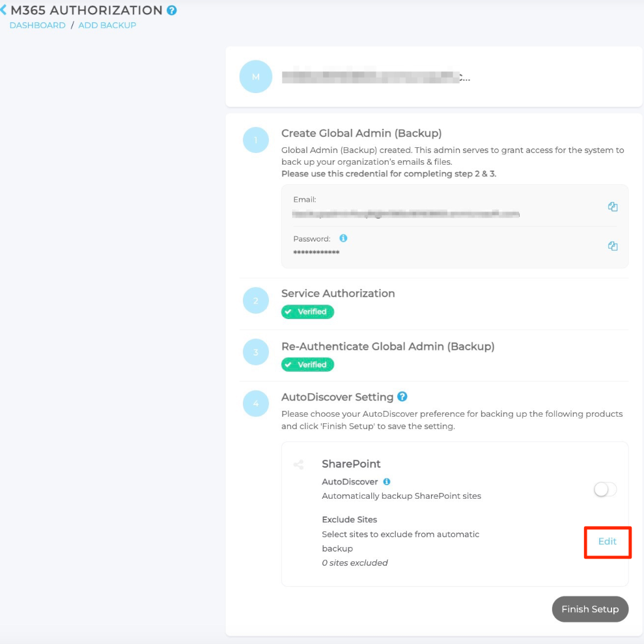Open help icon next to M365 Authorization
644x644 pixels.
tap(172, 10)
